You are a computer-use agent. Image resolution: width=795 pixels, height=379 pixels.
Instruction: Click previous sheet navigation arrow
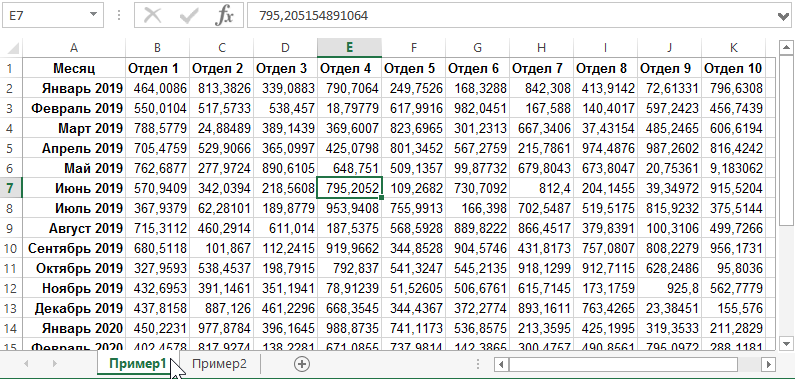tap(26, 364)
